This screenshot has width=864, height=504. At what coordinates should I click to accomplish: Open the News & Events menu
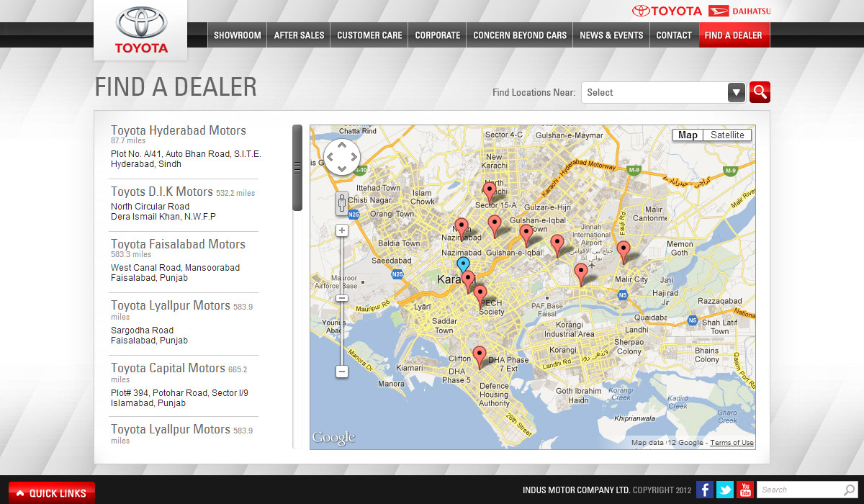point(611,35)
